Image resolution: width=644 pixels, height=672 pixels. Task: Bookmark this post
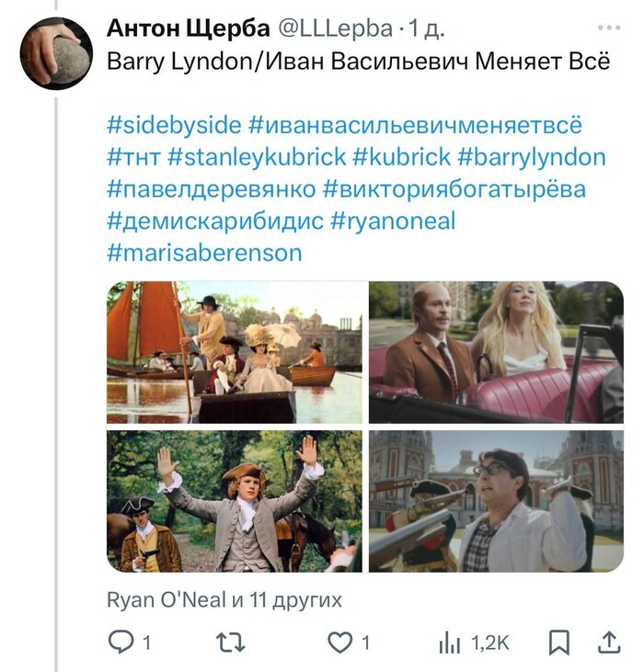point(558,643)
